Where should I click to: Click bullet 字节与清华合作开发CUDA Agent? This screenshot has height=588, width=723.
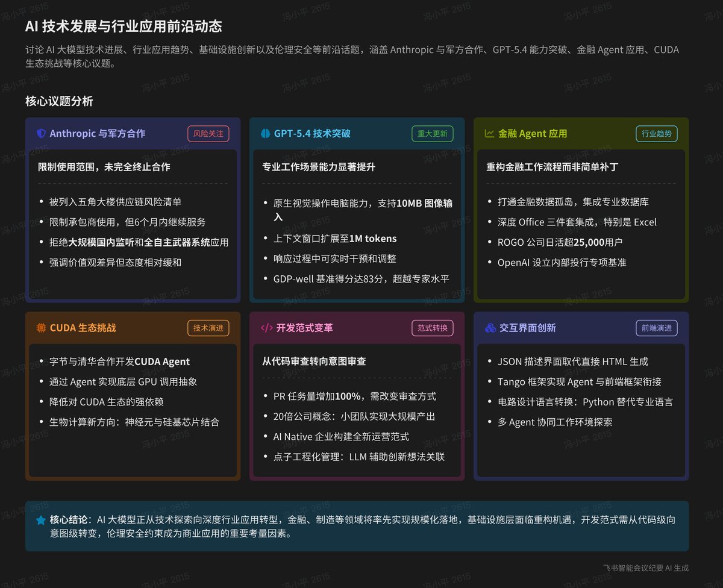tap(119, 361)
